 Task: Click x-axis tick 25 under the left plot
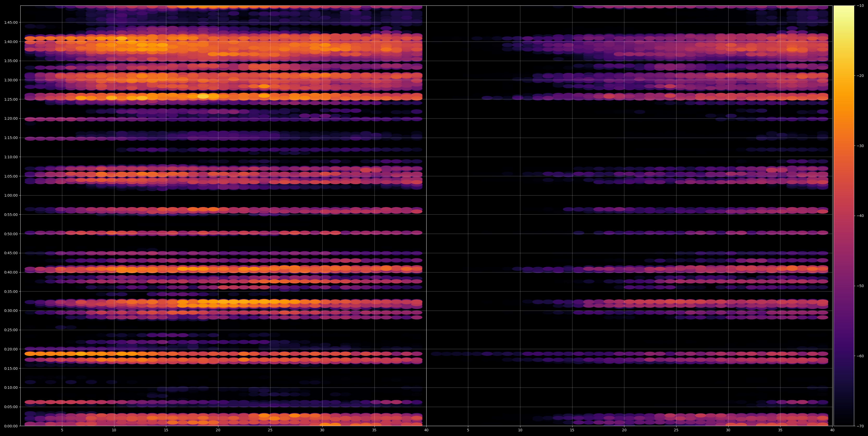(x=270, y=430)
